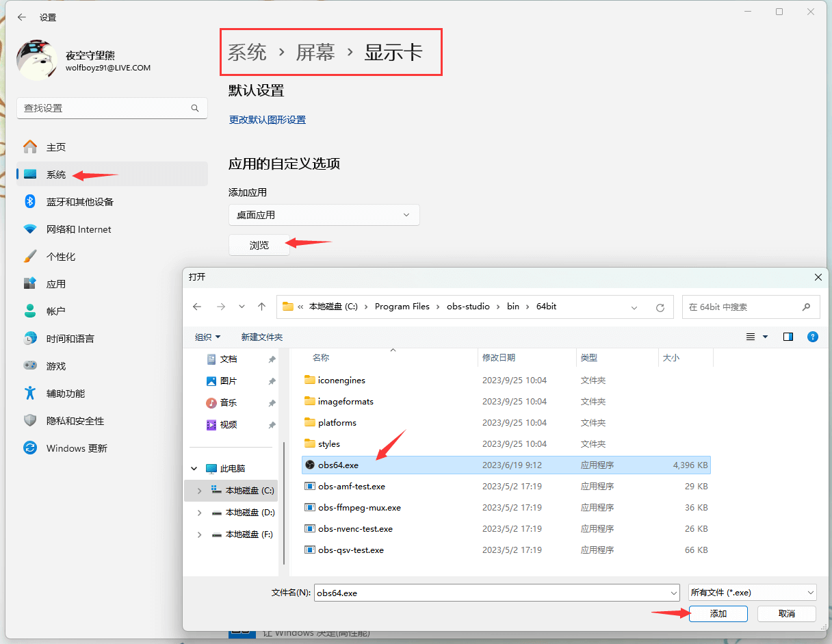Open help with the blue question icon
This screenshot has width=832, height=644.
(x=813, y=337)
